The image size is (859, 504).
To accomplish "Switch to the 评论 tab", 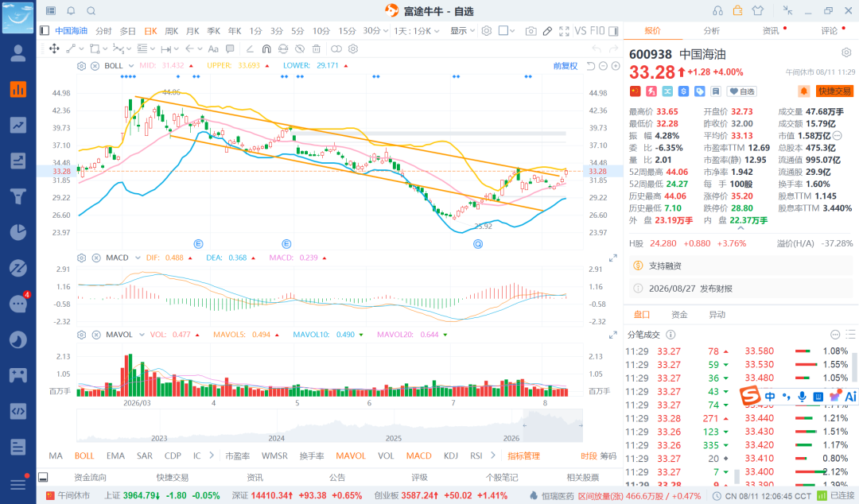I will pos(830,31).
